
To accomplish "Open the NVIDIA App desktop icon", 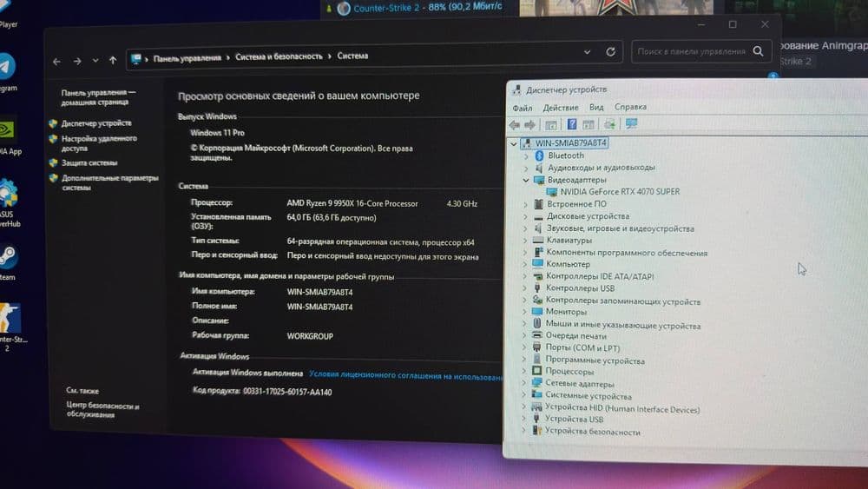I will (7, 130).
